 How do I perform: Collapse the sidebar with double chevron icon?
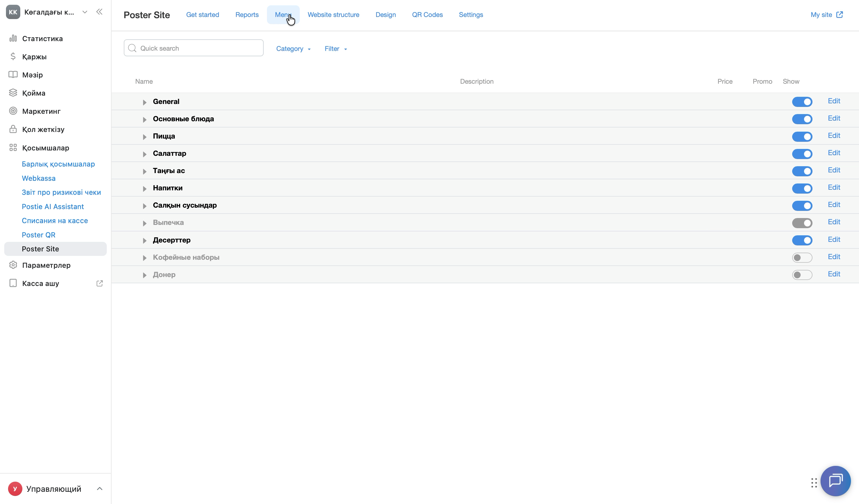coord(99,12)
